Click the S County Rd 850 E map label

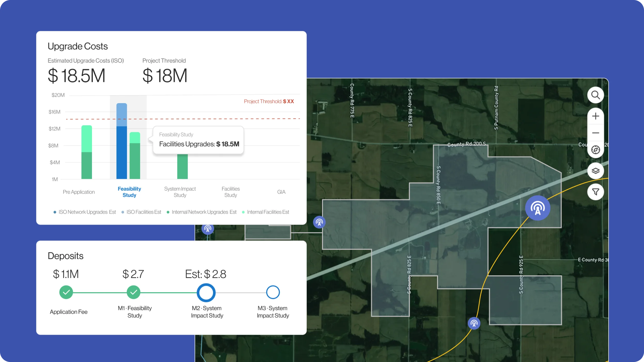[x=438, y=185]
